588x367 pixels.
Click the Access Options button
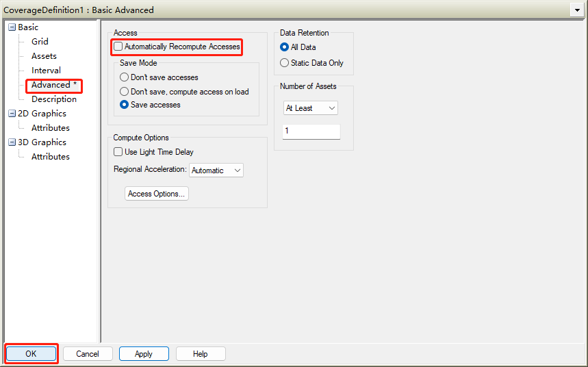(x=157, y=194)
